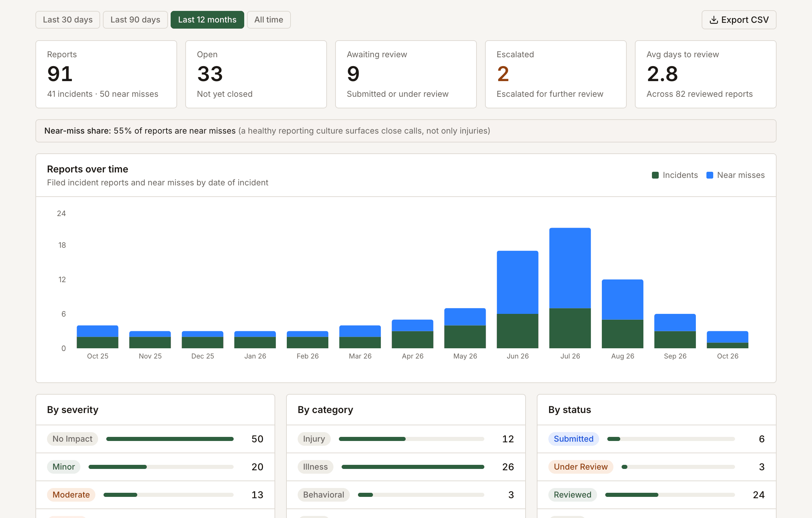The height and width of the screenshot is (518, 812).
Task: Click the Injury category badge
Action: [x=314, y=439]
